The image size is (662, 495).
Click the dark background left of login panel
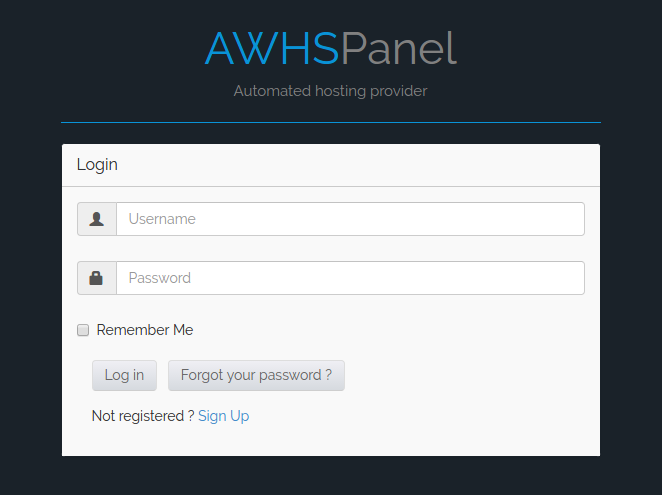(30, 300)
